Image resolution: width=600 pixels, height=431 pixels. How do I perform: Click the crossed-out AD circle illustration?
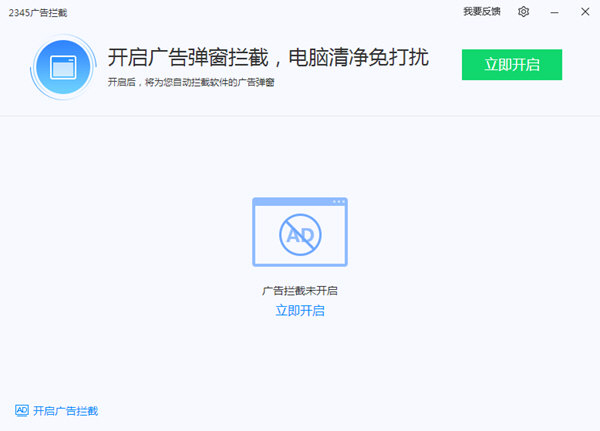pyautogui.click(x=299, y=235)
